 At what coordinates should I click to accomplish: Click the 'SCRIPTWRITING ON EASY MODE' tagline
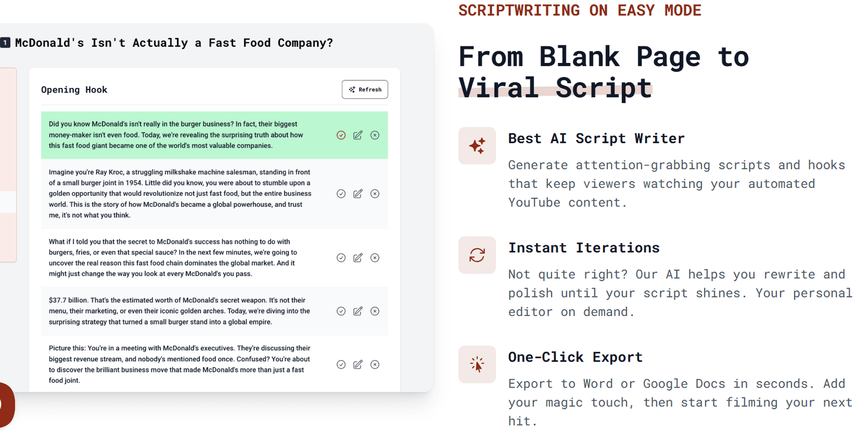point(580,10)
